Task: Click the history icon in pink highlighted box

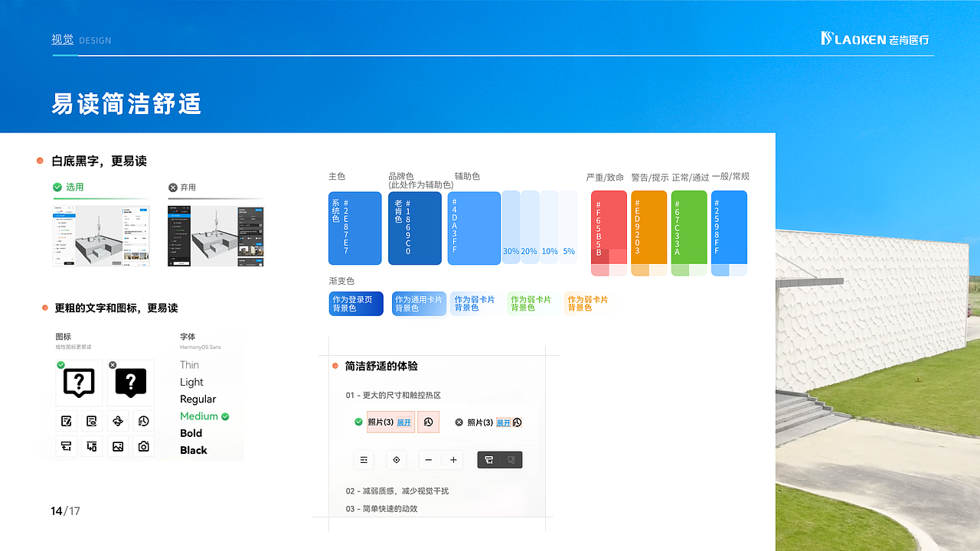Action: [x=428, y=422]
